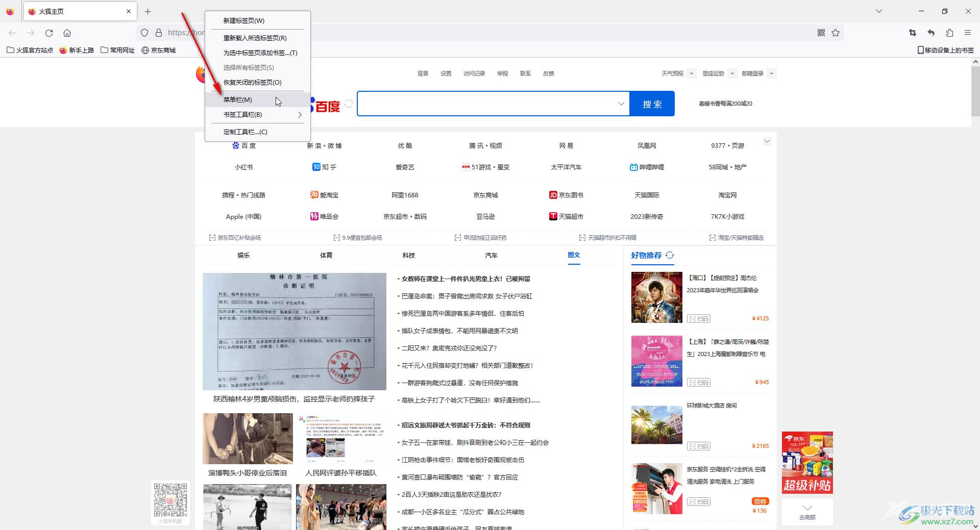The width and height of the screenshot is (980, 530).
Task: Close the 火狐主页 tab
Action: click(x=129, y=11)
